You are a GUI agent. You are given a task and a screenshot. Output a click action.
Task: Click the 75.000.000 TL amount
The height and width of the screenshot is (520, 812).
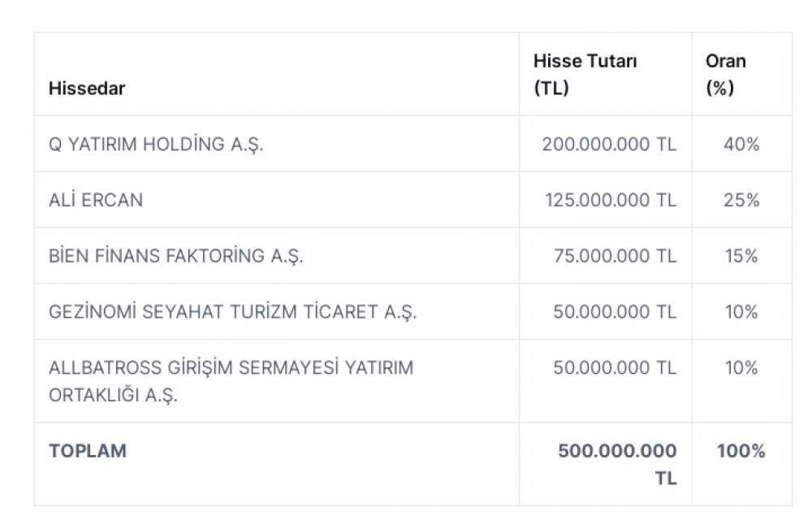[x=615, y=256]
